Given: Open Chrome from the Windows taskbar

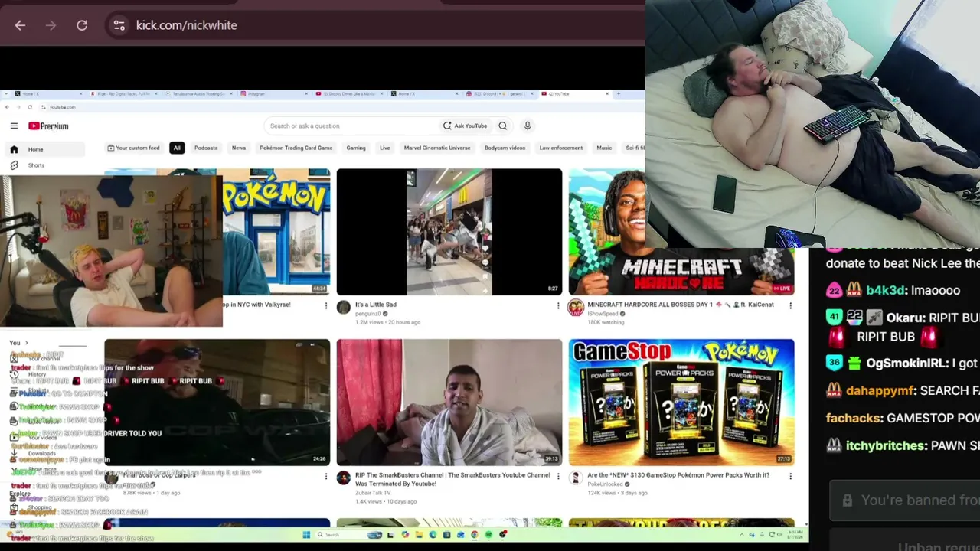Looking at the screenshot, I should (474, 534).
